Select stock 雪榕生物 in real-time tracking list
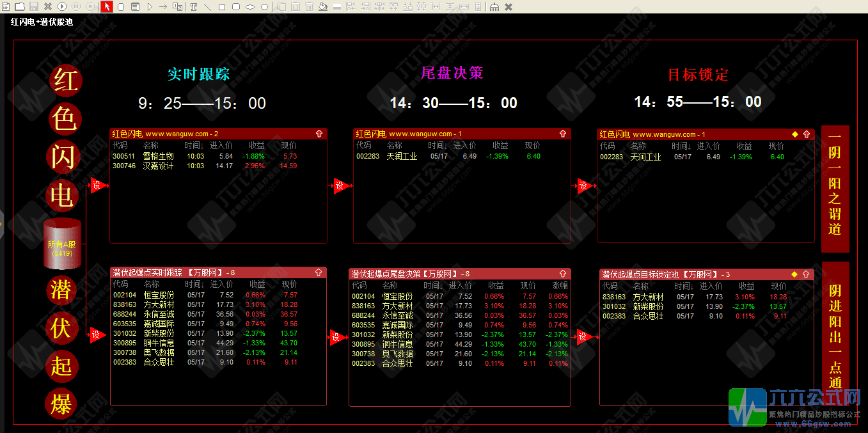The height and width of the screenshot is (433, 868). [x=158, y=157]
